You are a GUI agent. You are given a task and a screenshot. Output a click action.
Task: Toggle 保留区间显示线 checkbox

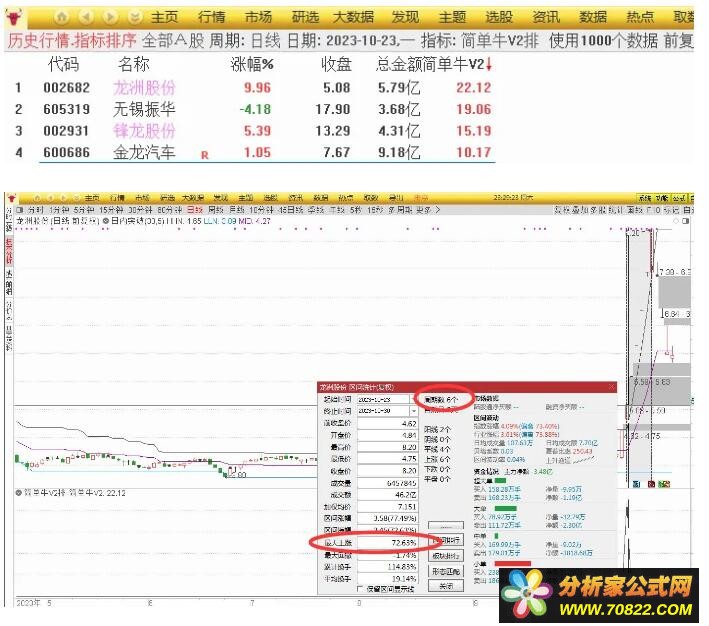pos(360,588)
